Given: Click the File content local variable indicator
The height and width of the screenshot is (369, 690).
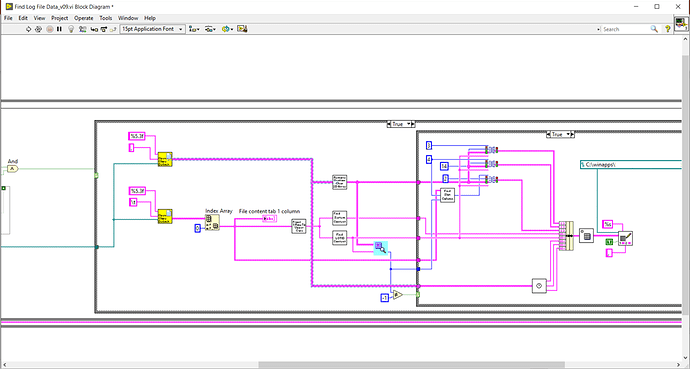Looking at the screenshot, I should (x=270, y=219).
